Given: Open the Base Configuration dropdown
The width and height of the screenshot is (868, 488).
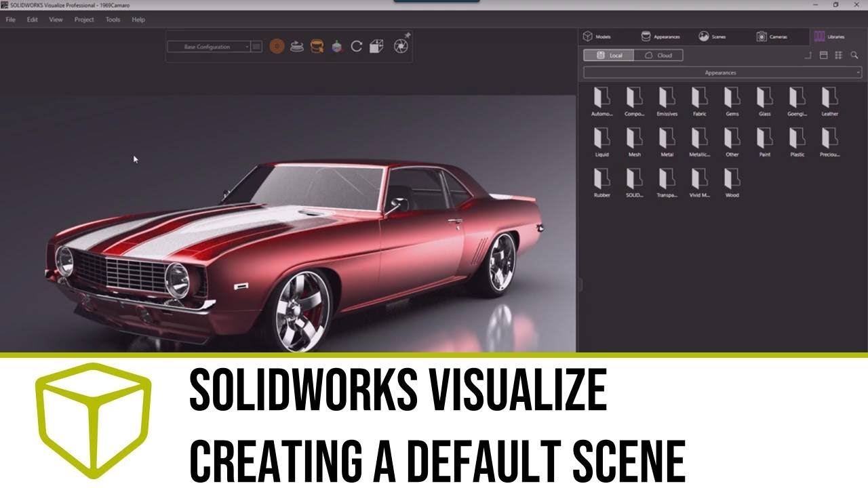Looking at the screenshot, I should 209,47.
